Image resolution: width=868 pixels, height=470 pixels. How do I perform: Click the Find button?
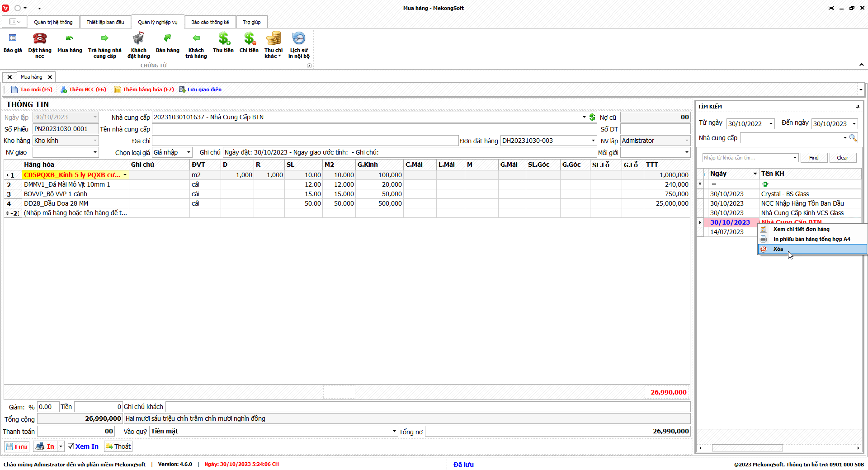click(x=814, y=158)
